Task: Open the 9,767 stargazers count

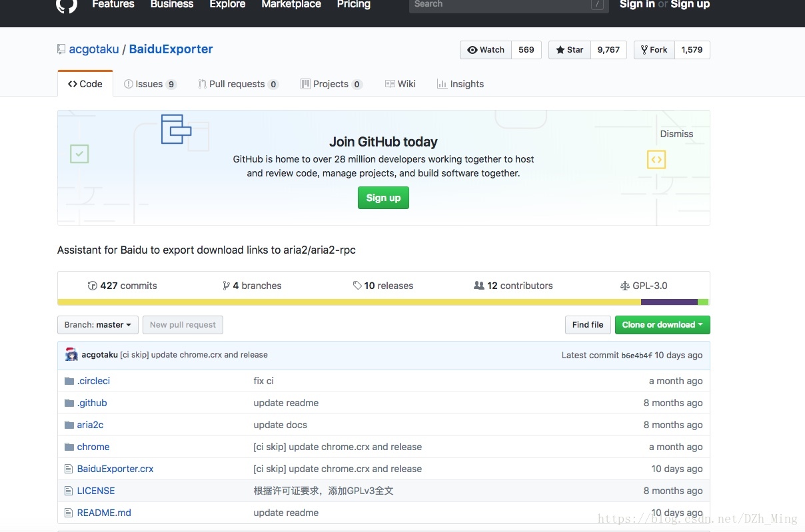Action: point(608,50)
